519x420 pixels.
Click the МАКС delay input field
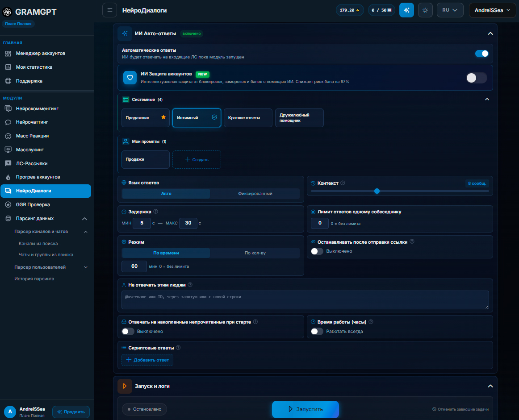pyautogui.click(x=188, y=223)
